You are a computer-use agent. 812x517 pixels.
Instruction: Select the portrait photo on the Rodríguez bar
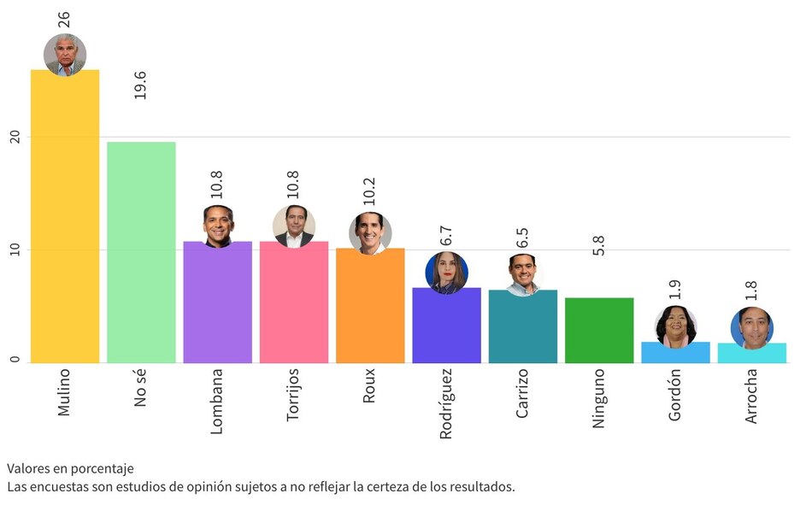(x=446, y=273)
